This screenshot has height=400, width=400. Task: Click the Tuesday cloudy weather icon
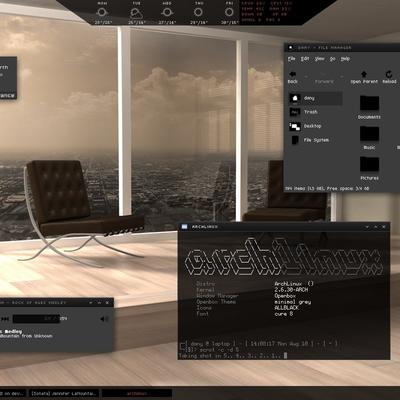pyautogui.click(x=136, y=13)
